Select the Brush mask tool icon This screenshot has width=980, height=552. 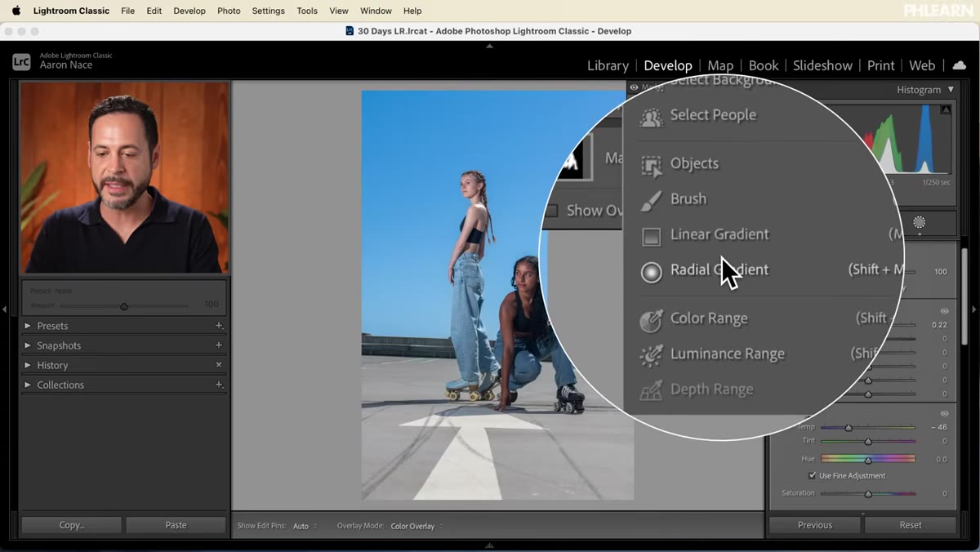click(x=651, y=200)
